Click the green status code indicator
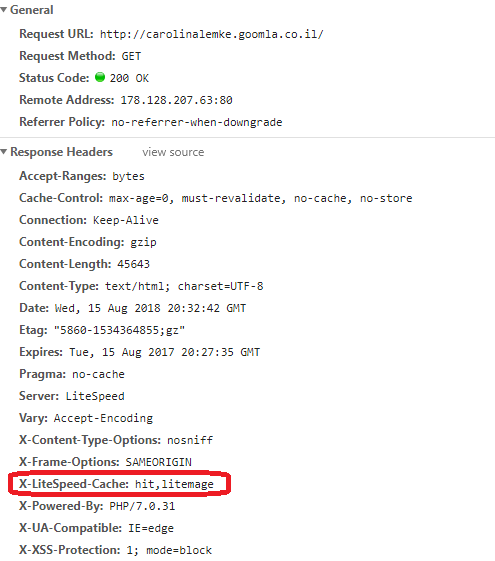Image resolution: width=495 pixels, height=561 pixels. [100, 77]
